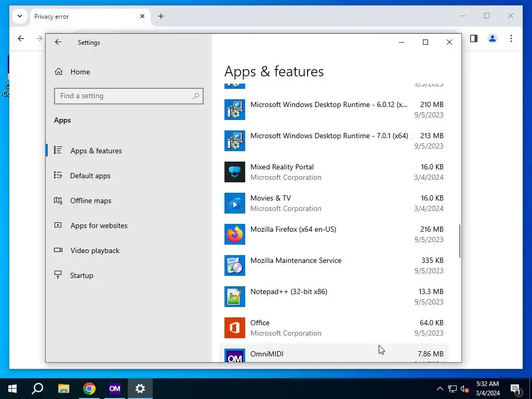Open the taskbar clock and date
Image resolution: width=532 pixels, height=399 pixels.
pos(487,389)
